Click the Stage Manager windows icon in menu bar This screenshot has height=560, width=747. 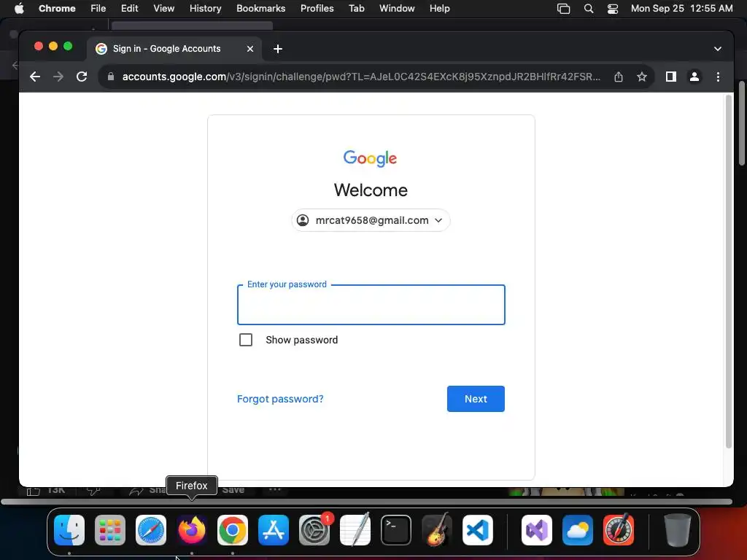pos(564,9)
